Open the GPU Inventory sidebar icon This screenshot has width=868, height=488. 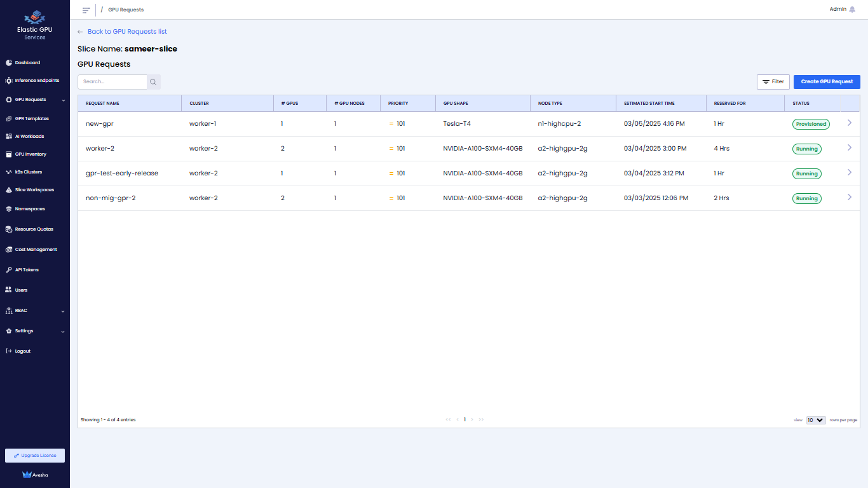click(x=9, y=154)
